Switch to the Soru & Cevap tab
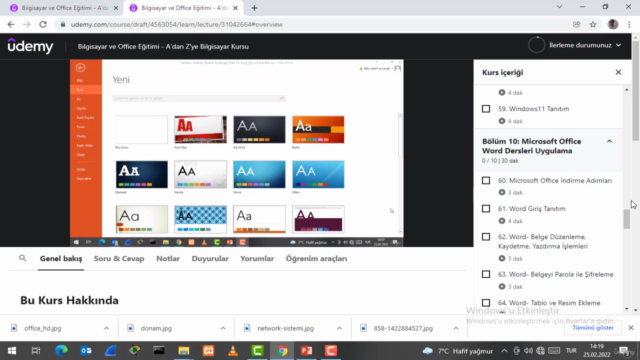This screenshot has height=360, width=640. (x=119, y=258)
